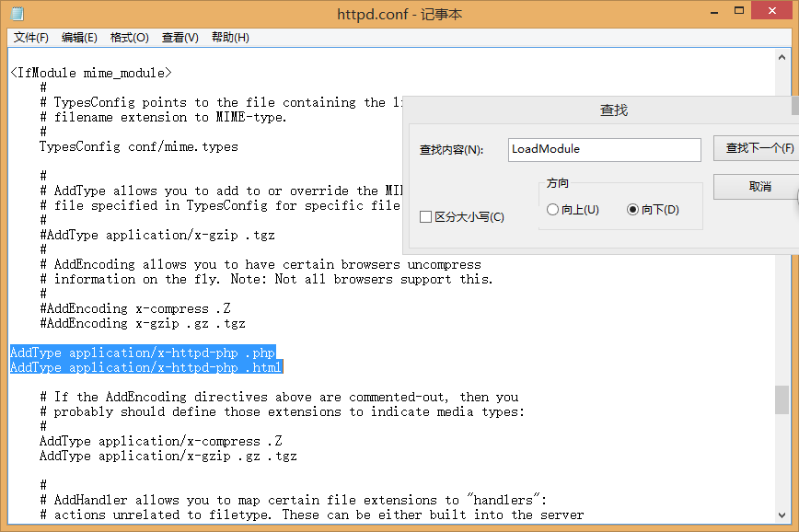Select the 向下(D) direction radio button

pos(632,210)
